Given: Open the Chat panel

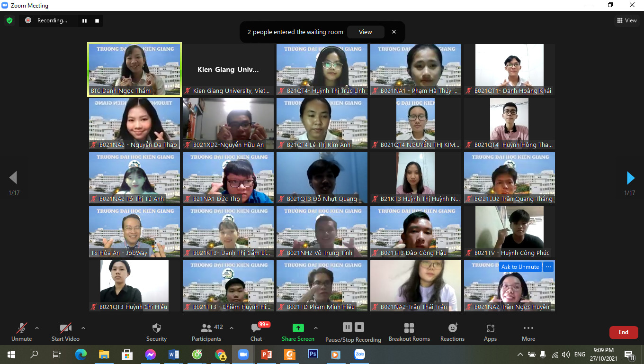Looking at the screenshot, I should pyautogui.click(x=256, y=331).
